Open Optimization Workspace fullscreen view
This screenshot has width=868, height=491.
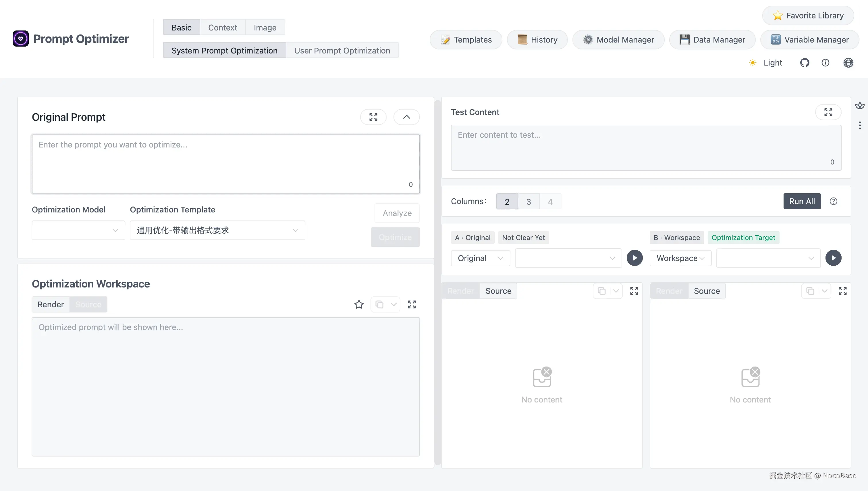pyautogui.click(x=412, y=304)
